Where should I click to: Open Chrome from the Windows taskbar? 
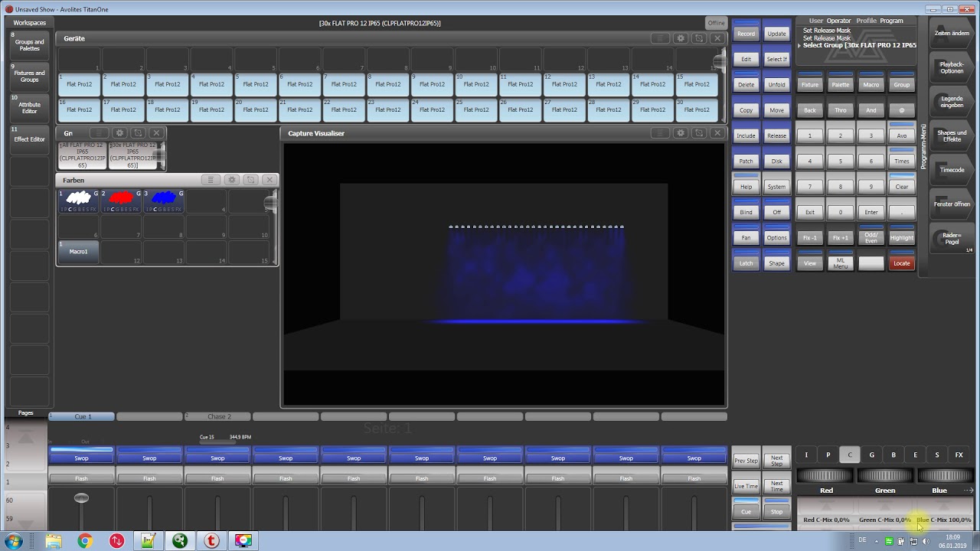pos(84,541)
